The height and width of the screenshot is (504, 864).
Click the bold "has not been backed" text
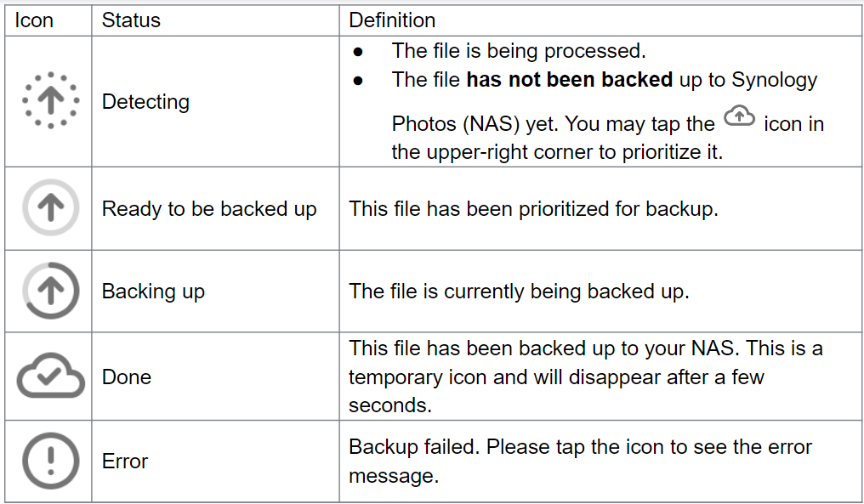[x=569, y=80]
